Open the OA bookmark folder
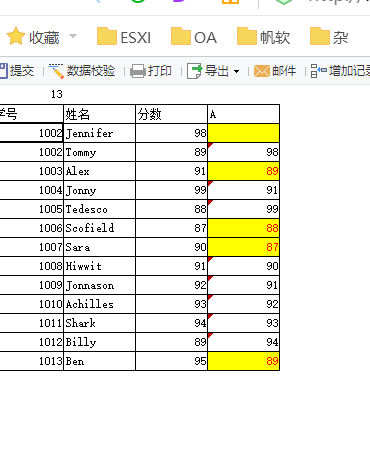Screen dimensions: 370x453 tap(194, 37)
